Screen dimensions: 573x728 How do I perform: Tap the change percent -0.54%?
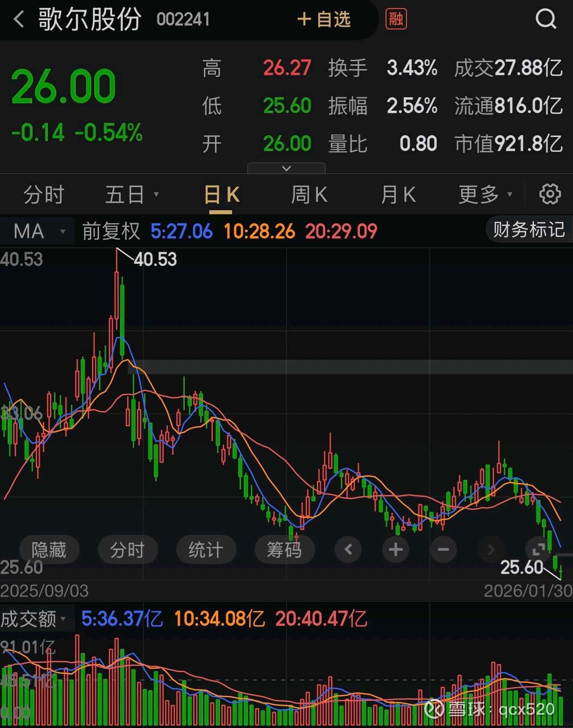click(x=108, y=133)
